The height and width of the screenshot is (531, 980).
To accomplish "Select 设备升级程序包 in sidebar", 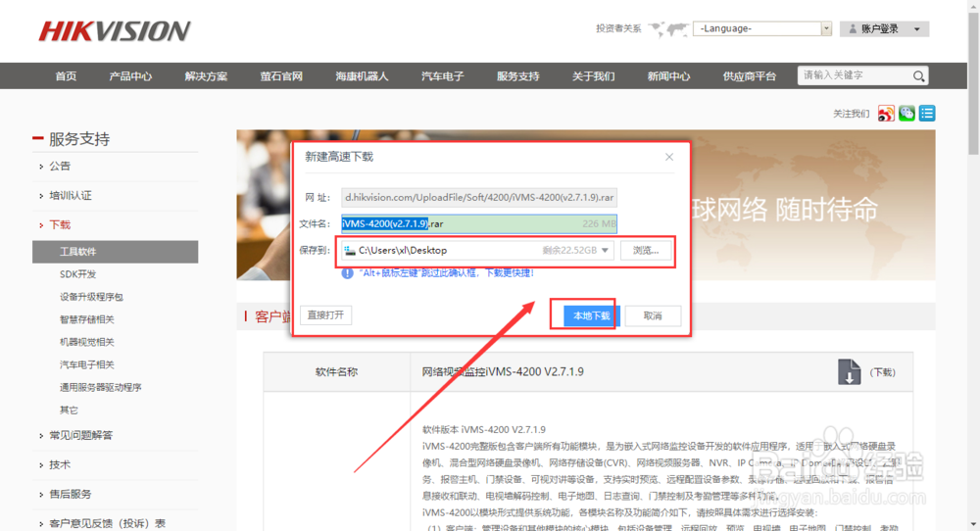I will [x=91, y=297].
